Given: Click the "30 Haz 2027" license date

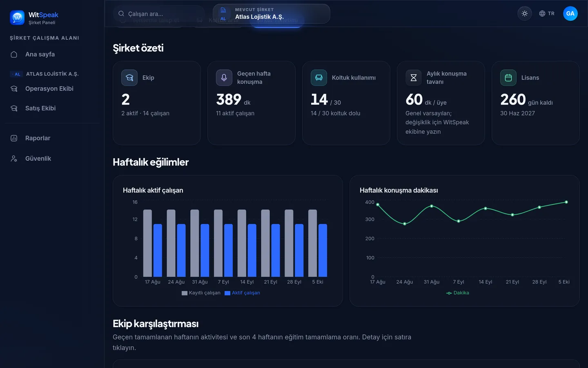Looking at the screenshot, I should pyautogui.click(x=517, y=113).
